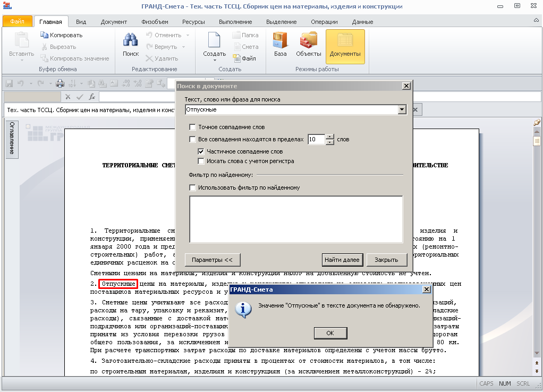Confirm the message with OK button
This screenshot has height=392, width=543.
[x=330, y=333]
